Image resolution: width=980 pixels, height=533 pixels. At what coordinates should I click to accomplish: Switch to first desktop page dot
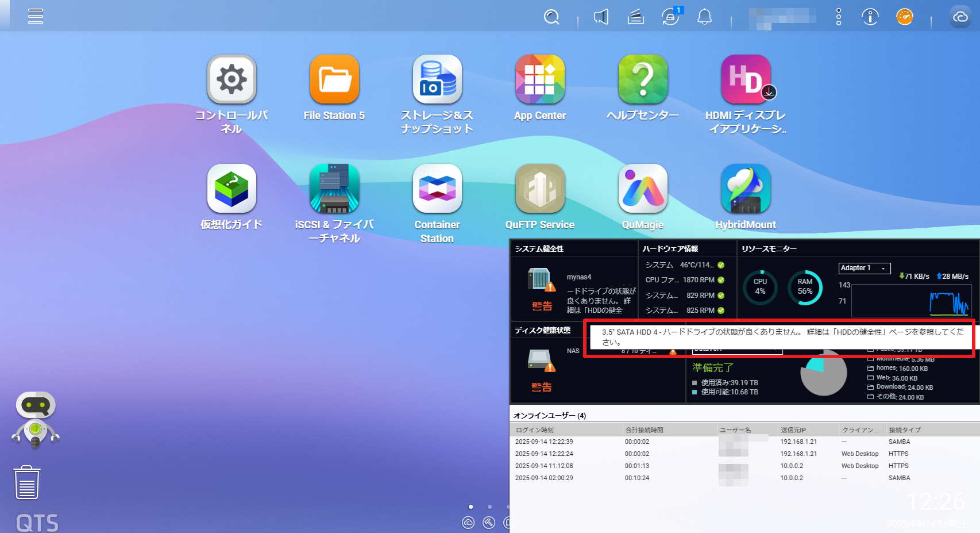click(x=470, y=507)
